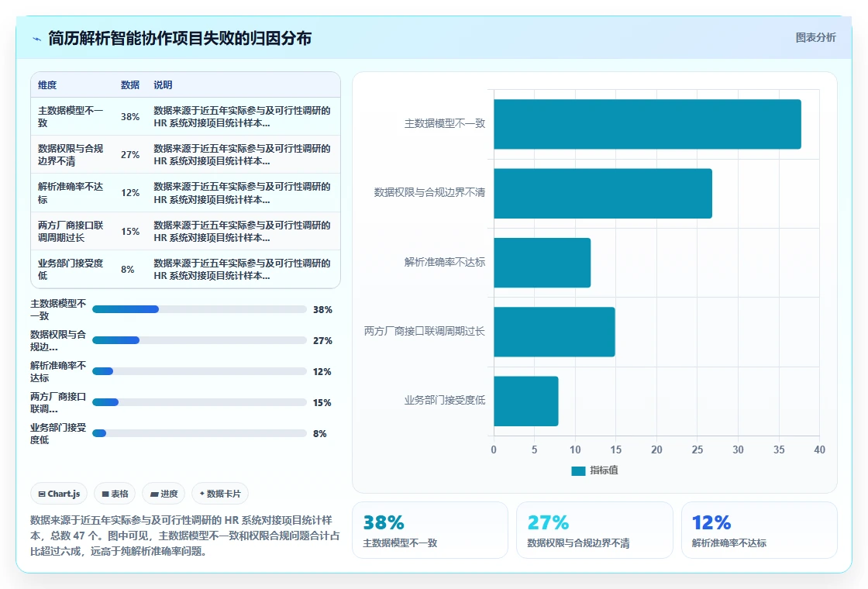Screen dimensions: 868x589
Task: Select the 表格 chip
Action: (115, 494)
